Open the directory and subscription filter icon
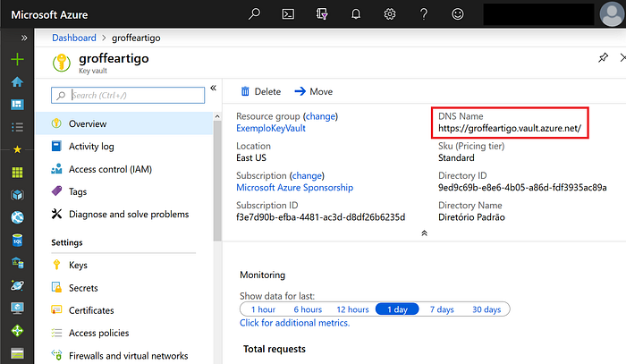This screenshot has height=364, width=626. (322, 14)
